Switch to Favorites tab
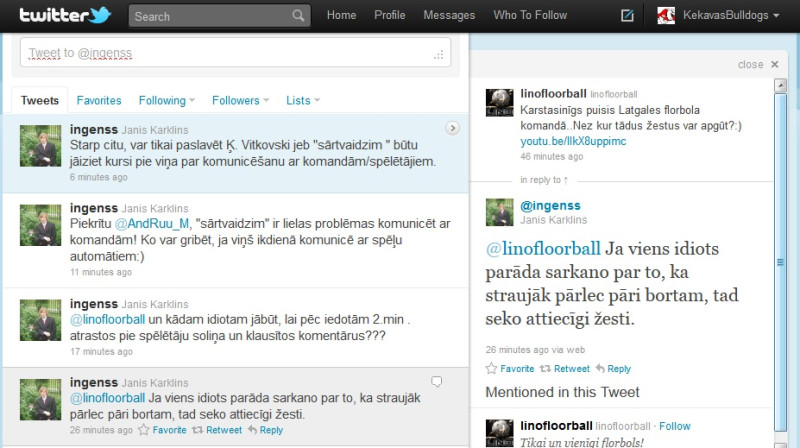This screenshot has width=800, height=448. click(x=99, y=101)
